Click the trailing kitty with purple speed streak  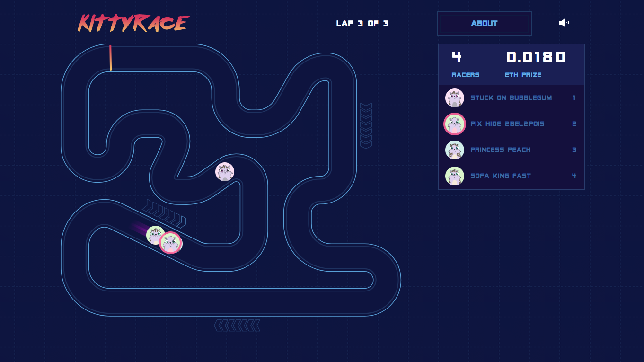pos(154,234)
